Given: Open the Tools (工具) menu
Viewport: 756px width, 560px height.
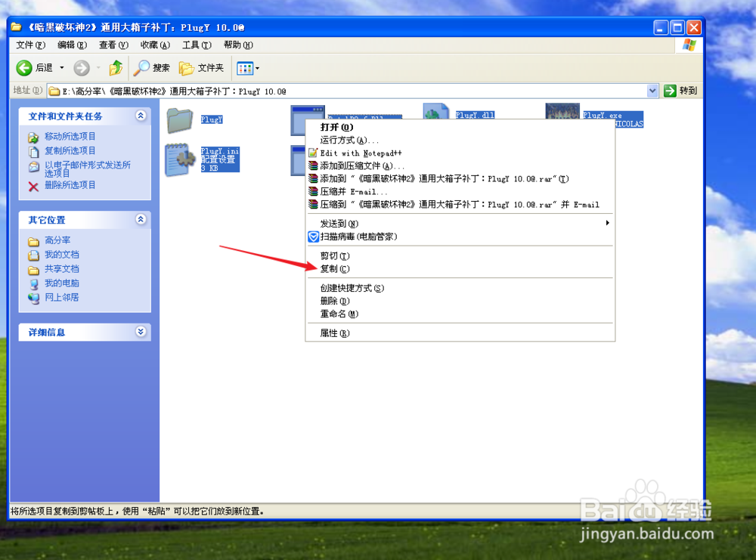Looking at the screenshot, I should tap(197, 45).
